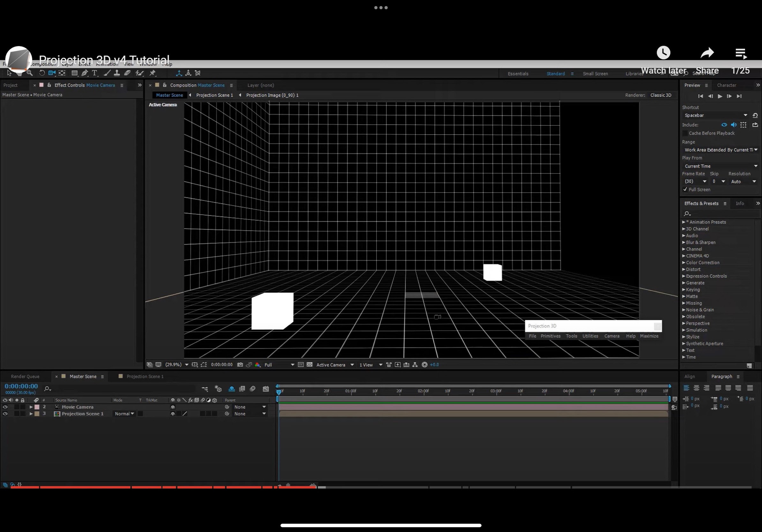The image size is (762, 532).
Task: Toggle shy switch on Movie Camera layer
Action: coord(173,407)
